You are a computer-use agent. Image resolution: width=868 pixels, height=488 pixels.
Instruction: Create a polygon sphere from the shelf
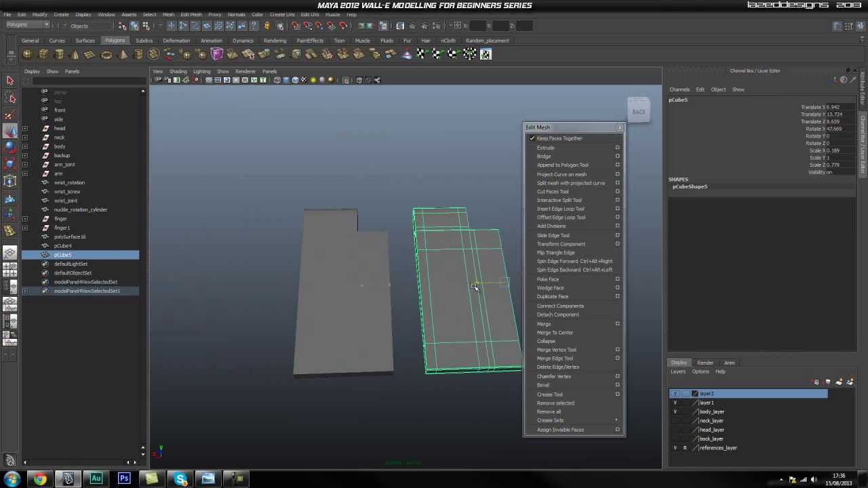click(28, 54)
